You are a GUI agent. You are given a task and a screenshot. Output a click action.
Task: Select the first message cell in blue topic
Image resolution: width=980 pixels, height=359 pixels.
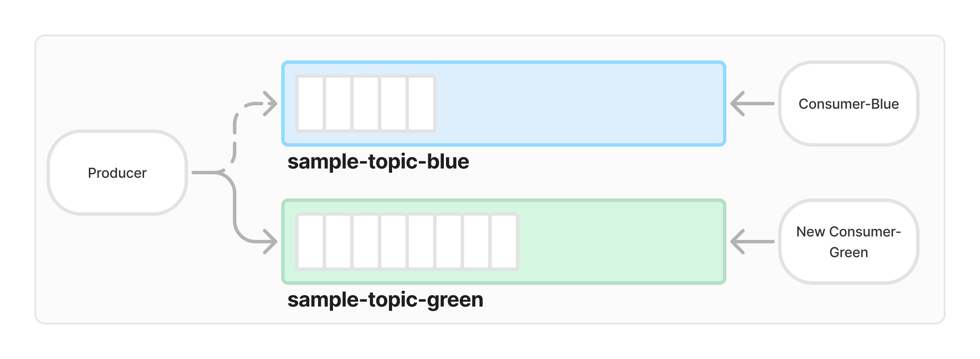[311, 104]
